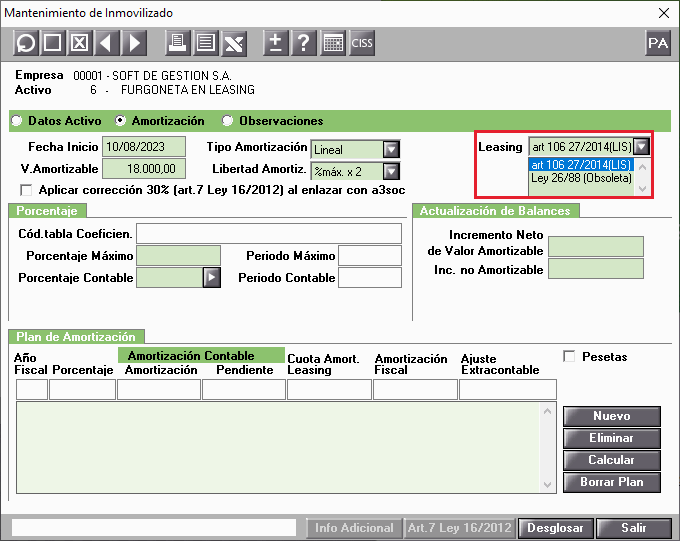Screen dimensions: 680x541
Task: Go to previous record with left arrow
Action: pos(107,43)
